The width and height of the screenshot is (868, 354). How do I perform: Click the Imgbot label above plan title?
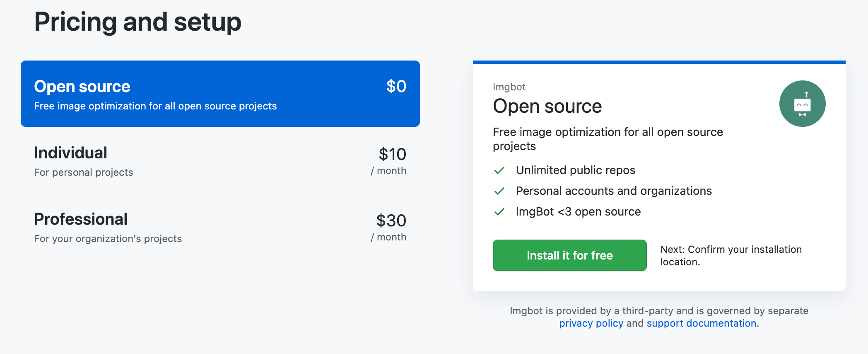509,87
